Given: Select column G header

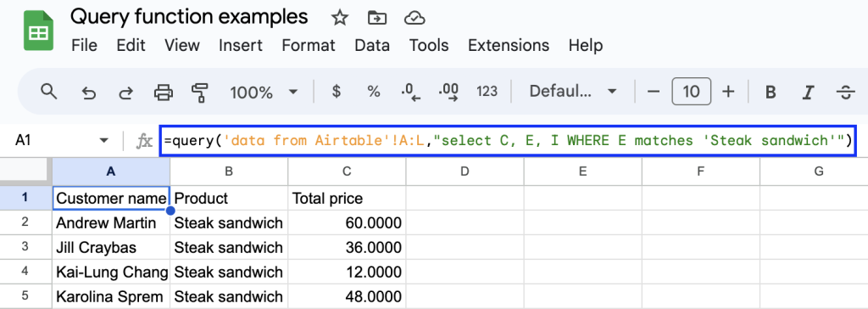Looking at the screenshot, I should (814, 171).
